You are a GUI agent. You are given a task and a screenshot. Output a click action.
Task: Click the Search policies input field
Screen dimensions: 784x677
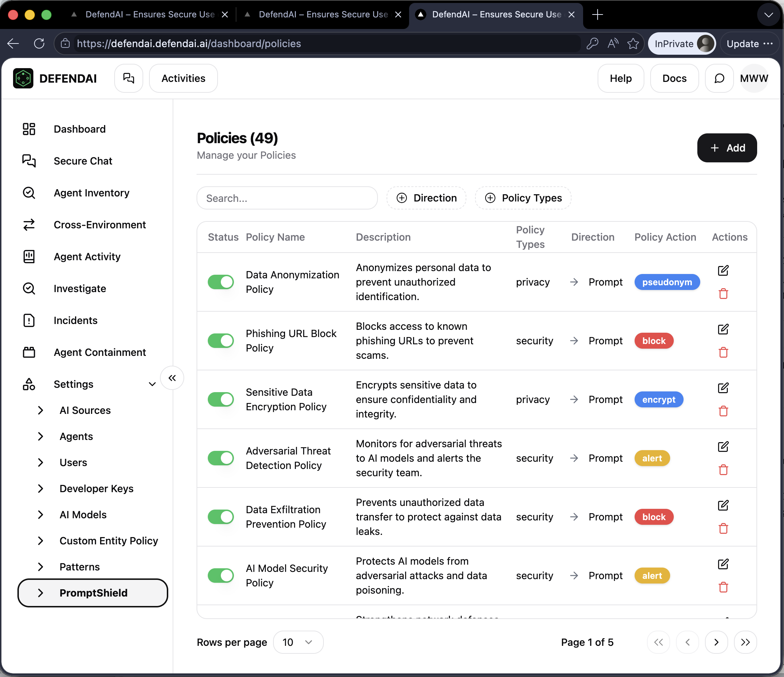pyautogui.click(x=287, y=198)
